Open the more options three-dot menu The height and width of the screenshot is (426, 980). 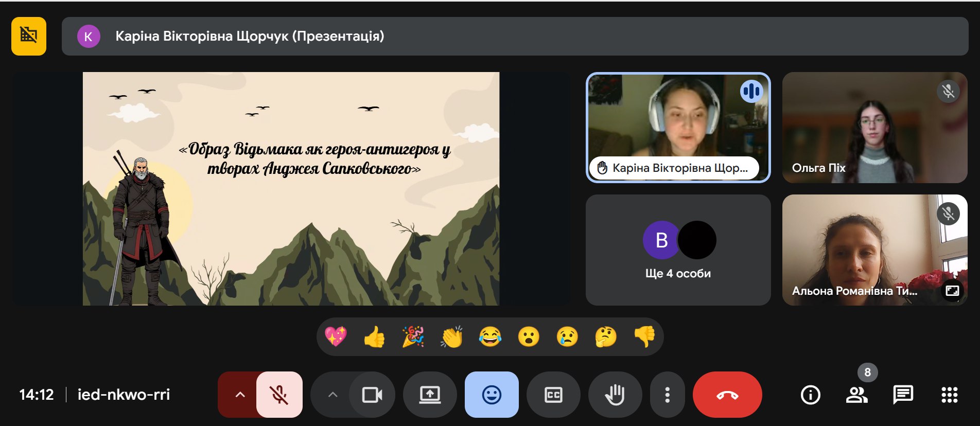667,395
